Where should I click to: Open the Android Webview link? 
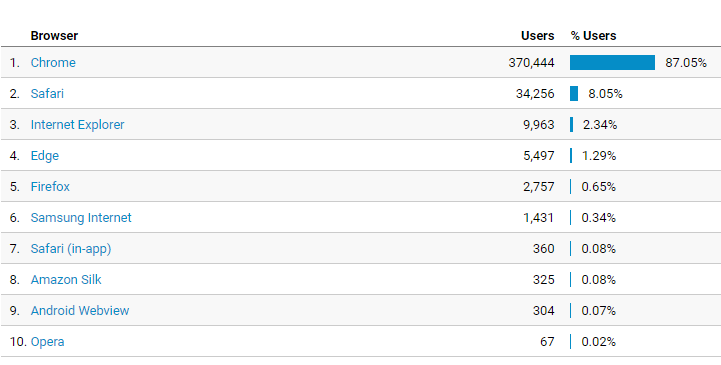point(80,311)
